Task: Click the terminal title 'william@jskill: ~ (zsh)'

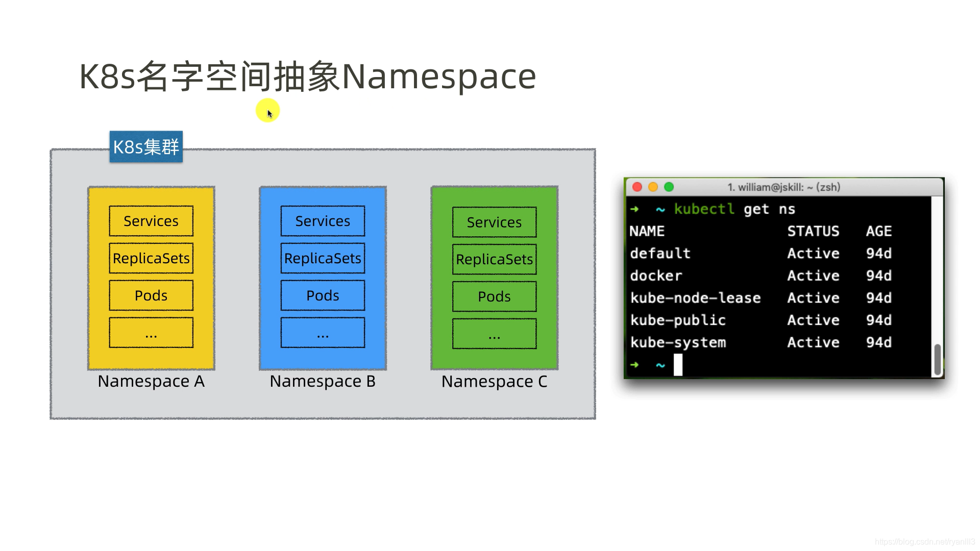Action: [789, 187]
